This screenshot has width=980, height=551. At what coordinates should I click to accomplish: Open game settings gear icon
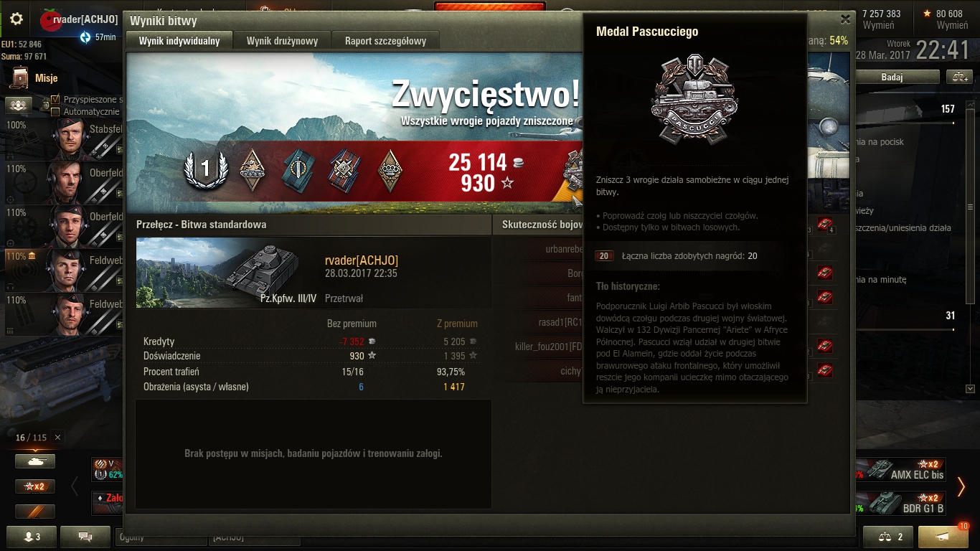click(x=17, y=19)
